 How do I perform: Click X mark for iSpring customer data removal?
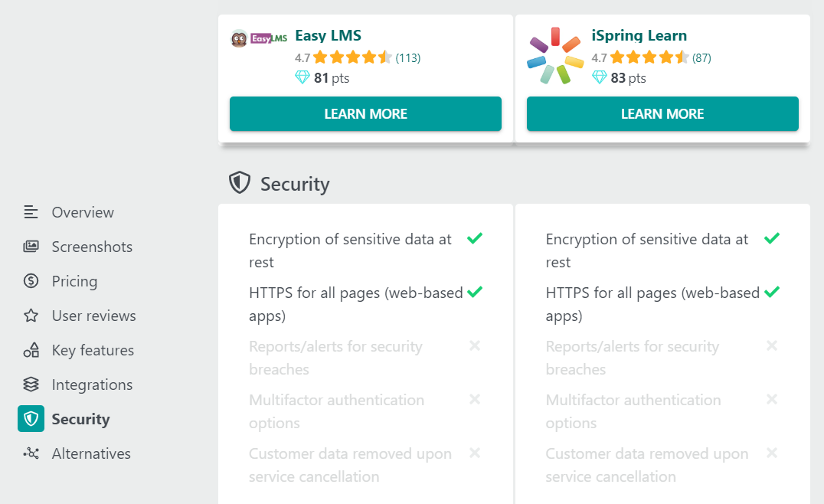click(x=772, y=453)
